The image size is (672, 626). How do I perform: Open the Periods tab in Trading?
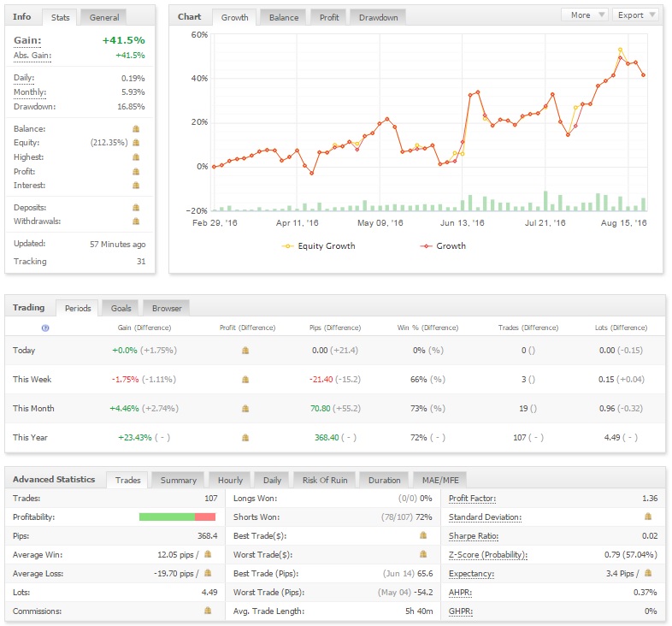pos(78,308)
